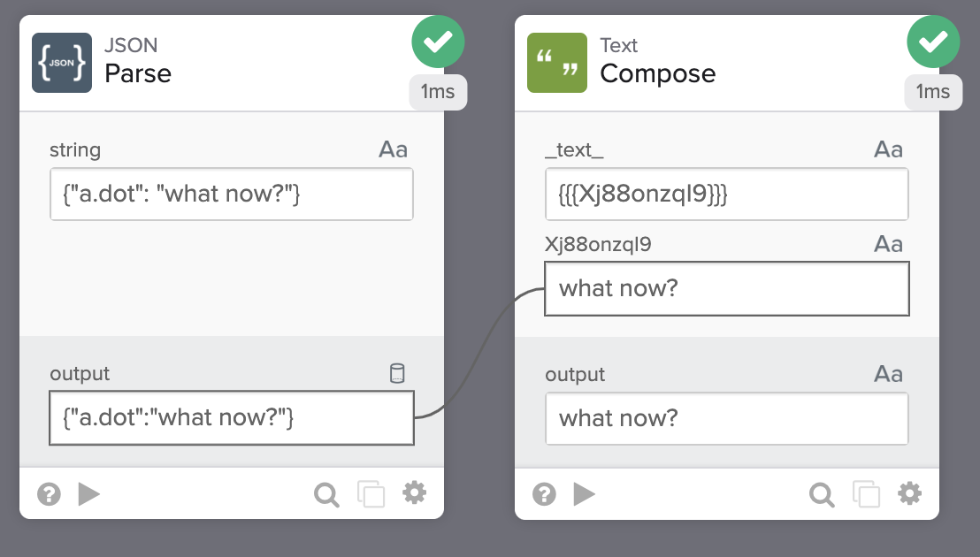
Task: Open Text Compose card settings gear
Action: [x=909, y=493]
